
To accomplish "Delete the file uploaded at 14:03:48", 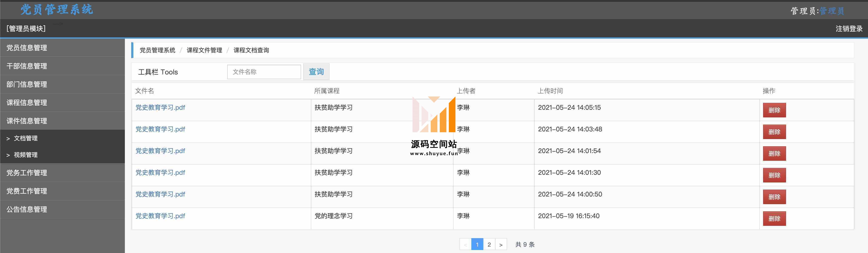I will pyautogui.click(x=774, y=132).
